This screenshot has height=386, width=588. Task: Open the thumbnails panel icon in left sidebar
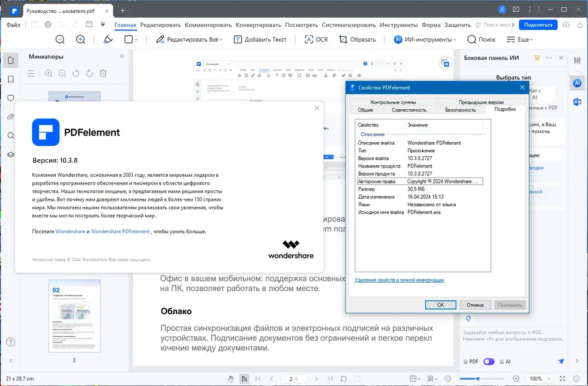(11, 61)
